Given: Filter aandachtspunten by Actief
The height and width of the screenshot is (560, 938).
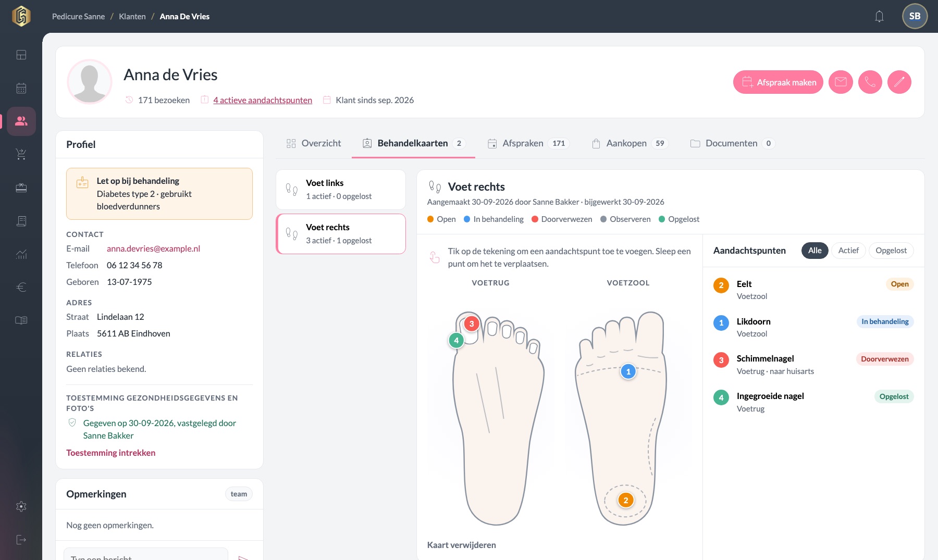Looking at the screenshot, I should point(848,251).
